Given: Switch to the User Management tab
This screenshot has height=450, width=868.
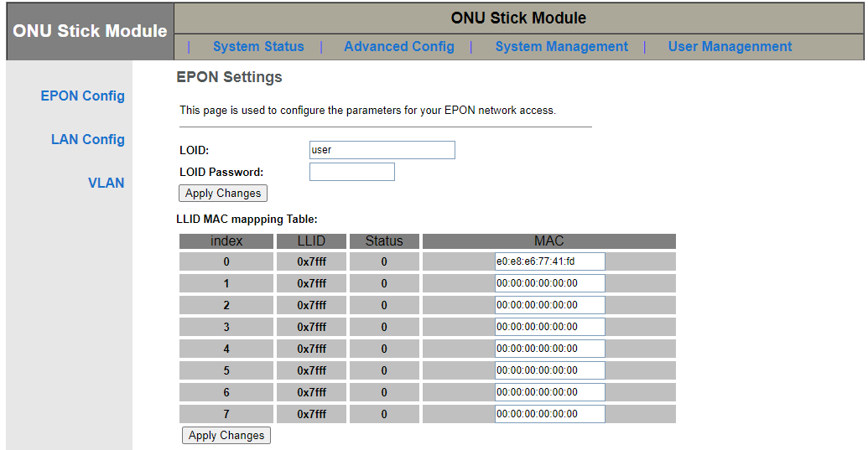Looking at the screenshot, I should coord(730,47).
